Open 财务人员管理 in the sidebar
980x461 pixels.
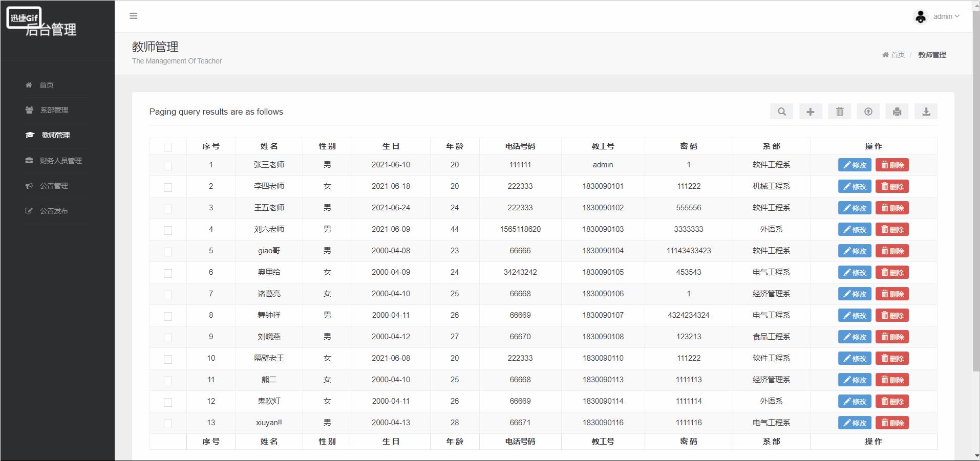point(61,160)
